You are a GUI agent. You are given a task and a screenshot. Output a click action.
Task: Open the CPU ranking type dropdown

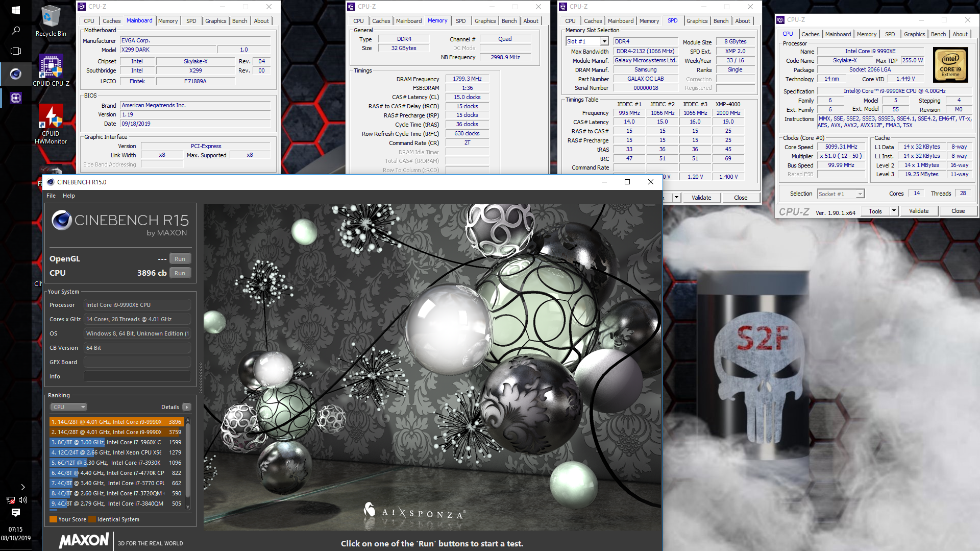tap(69, 407)
